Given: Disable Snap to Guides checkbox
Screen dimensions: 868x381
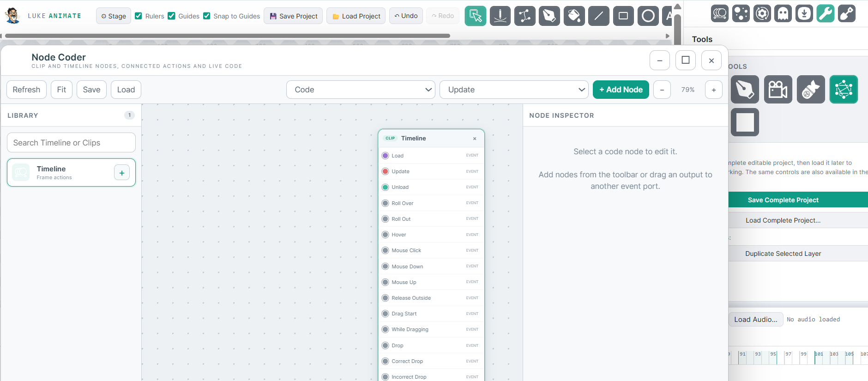Looking at the screenshot, I should pos(207,16).
